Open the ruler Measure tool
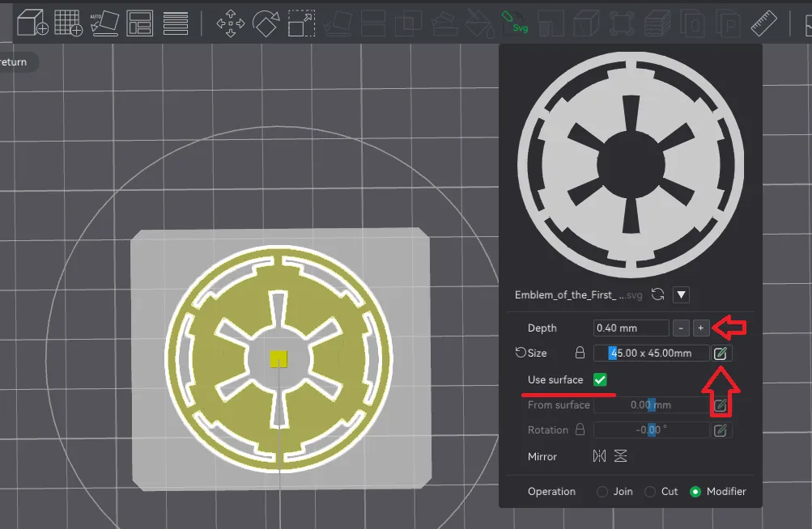 tap(764, 23)
